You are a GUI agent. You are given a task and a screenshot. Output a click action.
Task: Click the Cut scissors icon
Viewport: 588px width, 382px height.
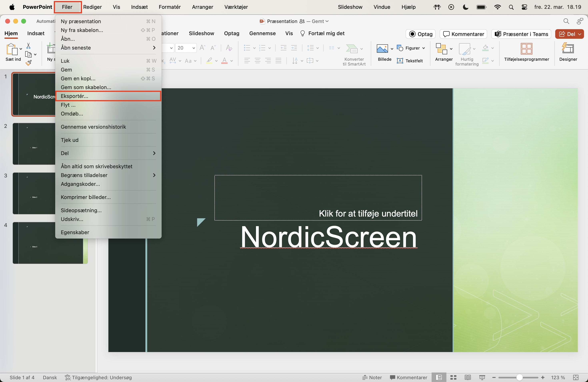[28, 46]
